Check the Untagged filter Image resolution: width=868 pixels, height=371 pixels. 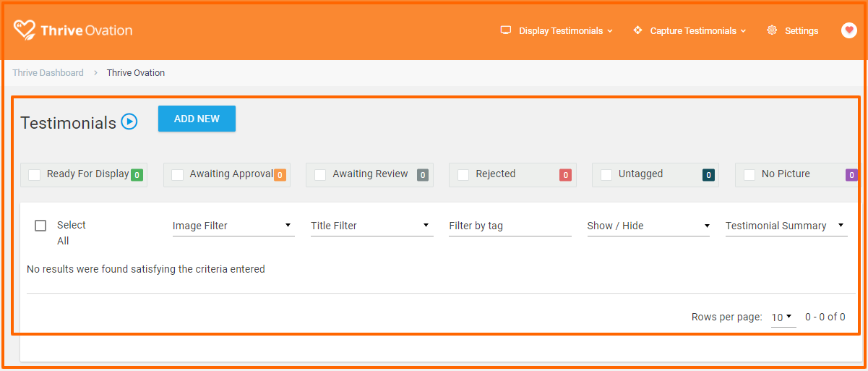[606, 174]
